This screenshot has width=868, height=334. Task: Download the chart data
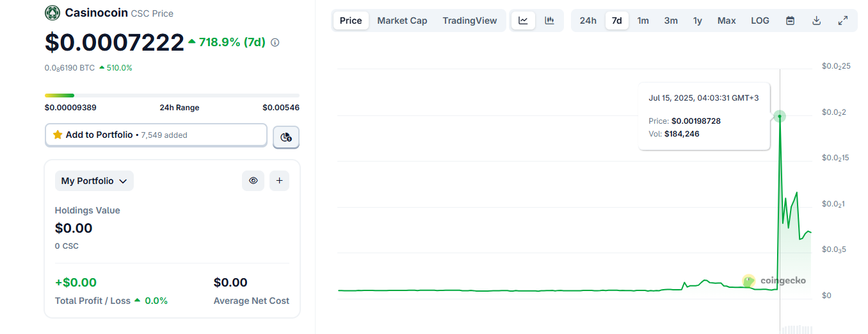(816, 21)
